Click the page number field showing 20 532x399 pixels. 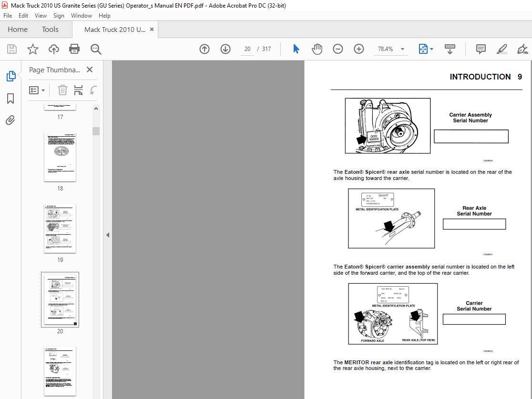point(247,49)
